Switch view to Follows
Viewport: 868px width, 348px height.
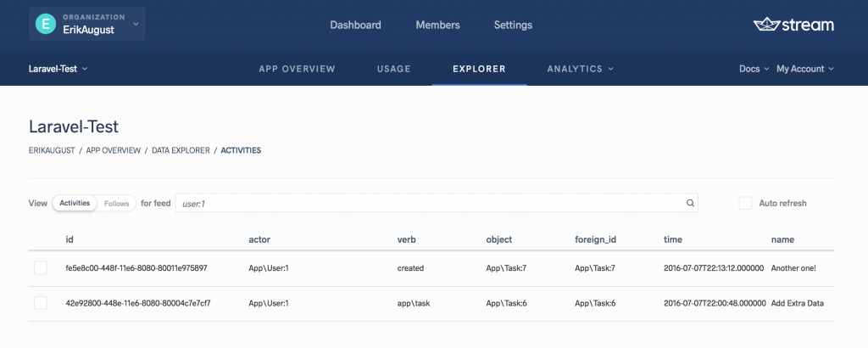tap(116, 204)
